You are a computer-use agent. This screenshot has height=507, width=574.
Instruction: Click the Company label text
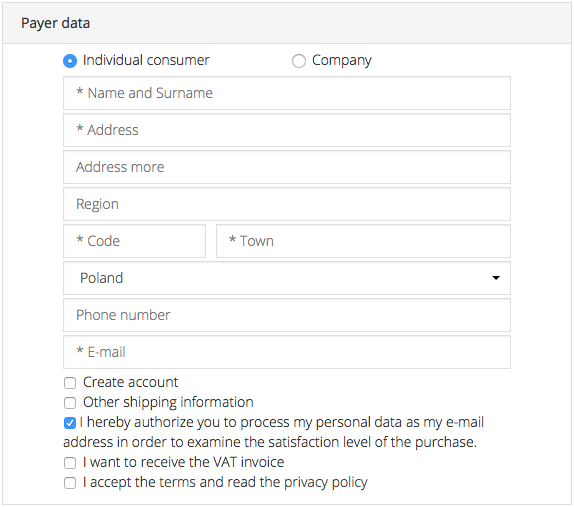click(342, 61)
